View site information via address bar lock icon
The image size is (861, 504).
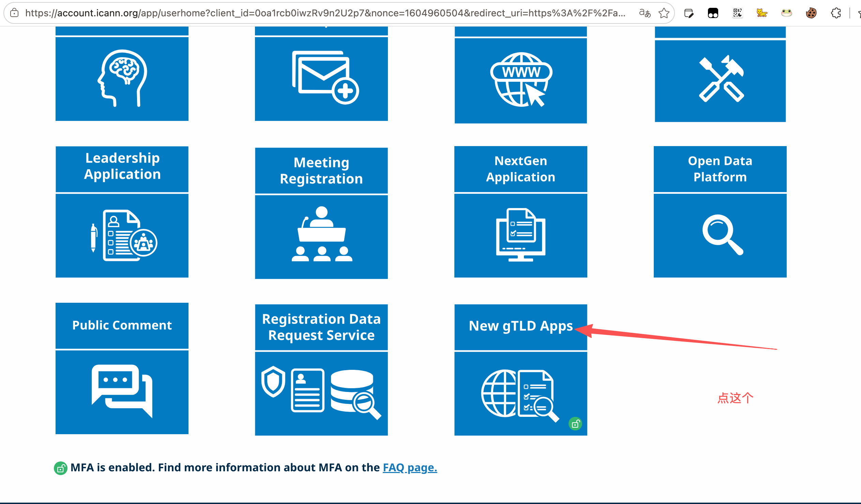pos(14,13)
